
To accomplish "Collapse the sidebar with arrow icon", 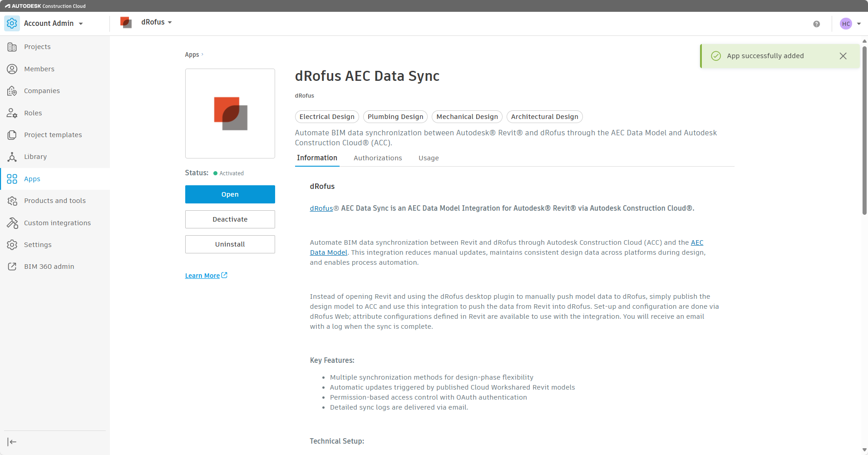I will pyautogui.click(x=12, y=442).
